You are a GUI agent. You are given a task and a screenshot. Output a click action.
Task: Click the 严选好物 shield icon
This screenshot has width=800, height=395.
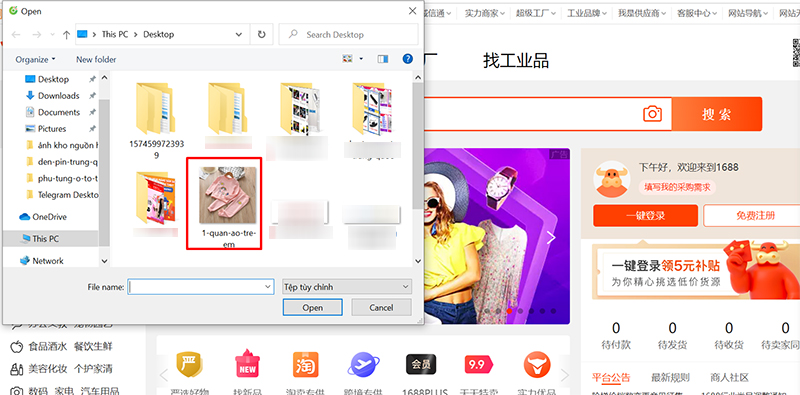click(x=190, y=364)
